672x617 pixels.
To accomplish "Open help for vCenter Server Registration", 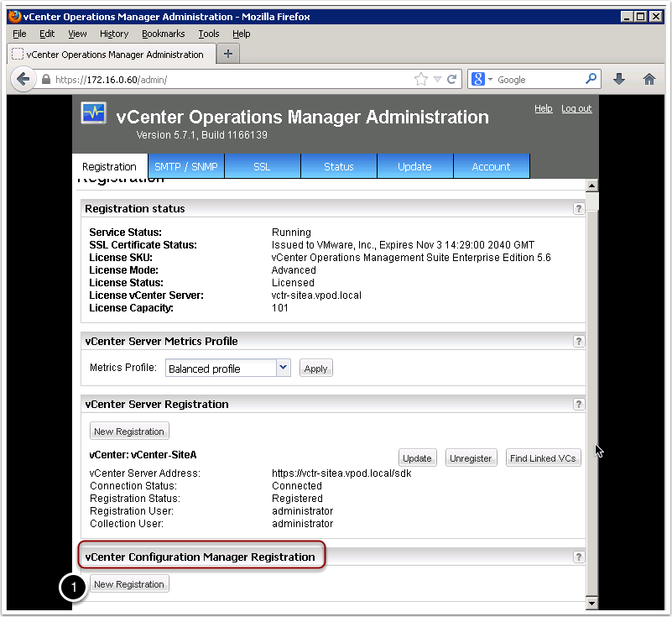I will point(578,404).
